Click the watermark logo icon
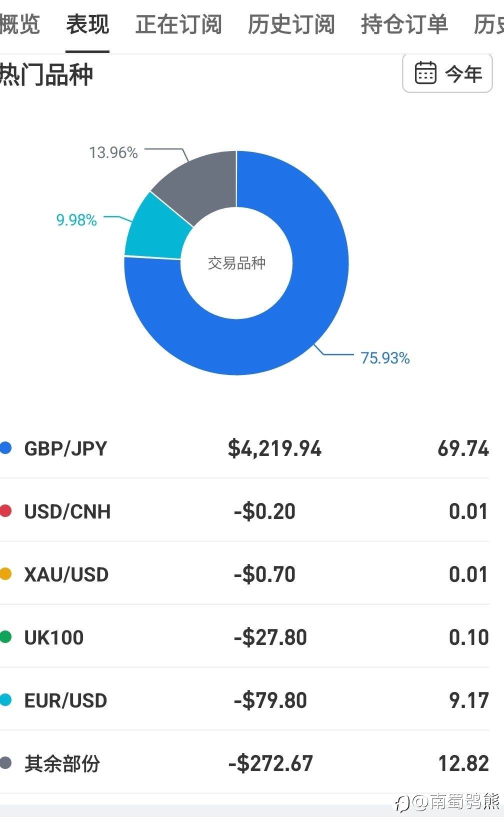Viewport: 504px width, 831px height. (402, 803)
